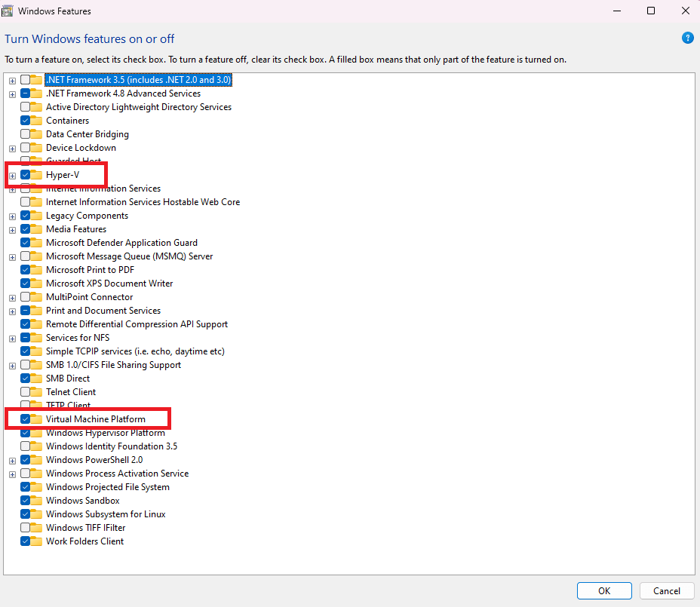This screenshot has height=607, width=700.
Task: Click folder icon next to Windows PowerShell 2.0
Action: [37, 460]
